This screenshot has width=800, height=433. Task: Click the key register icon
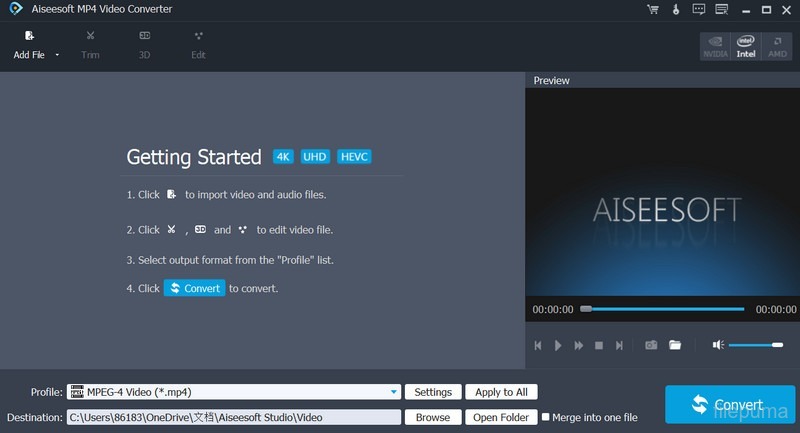pos(676,10)
